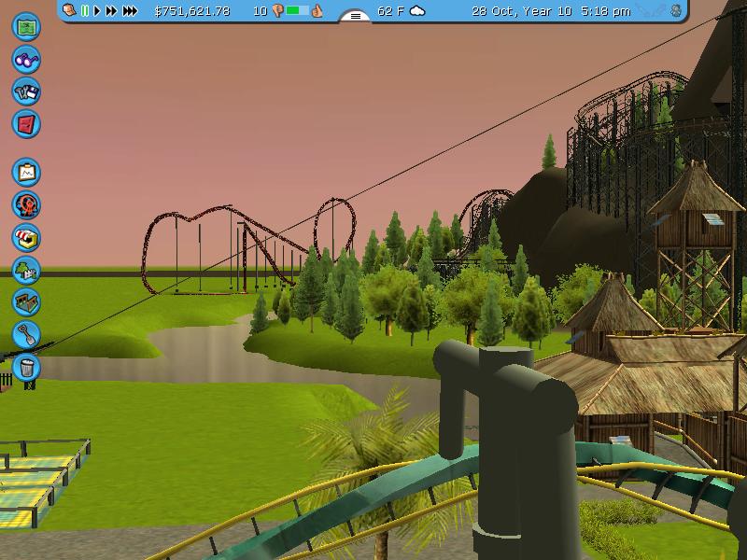Open the paths and queues icon
747x560 pixels.
(26, 301)
